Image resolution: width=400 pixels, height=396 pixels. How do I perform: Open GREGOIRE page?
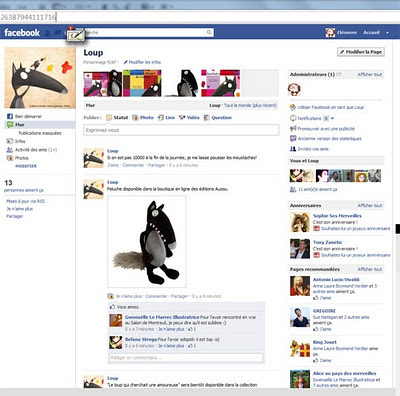tap(324, 311)
